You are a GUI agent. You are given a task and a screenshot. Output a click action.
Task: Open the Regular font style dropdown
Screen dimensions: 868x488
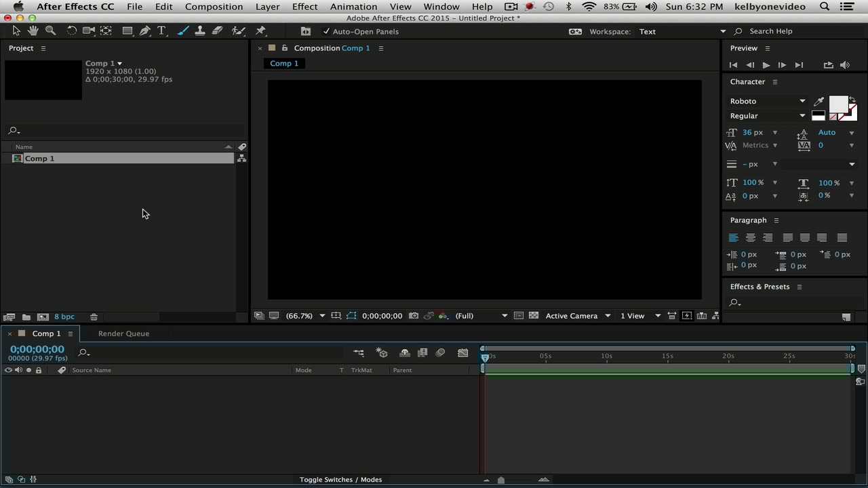coord(768,116)
